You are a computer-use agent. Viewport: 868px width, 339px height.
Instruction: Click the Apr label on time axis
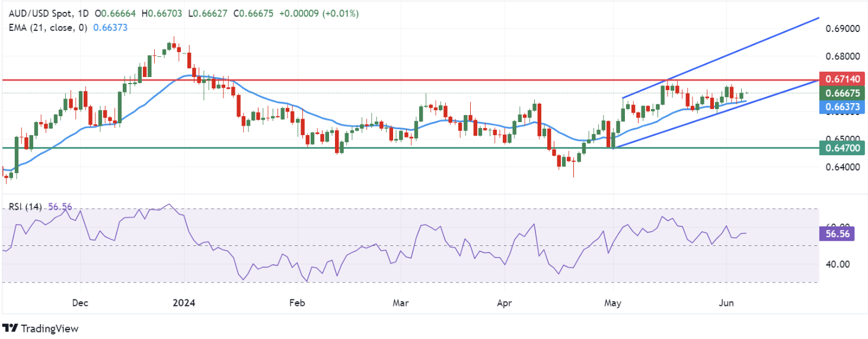504,303
